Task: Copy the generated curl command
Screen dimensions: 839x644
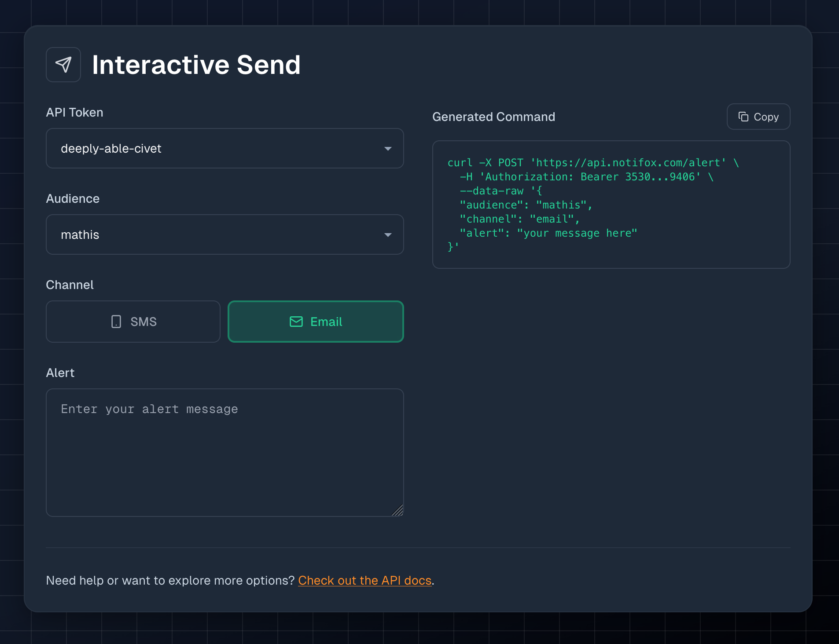Action: (758, 117)
